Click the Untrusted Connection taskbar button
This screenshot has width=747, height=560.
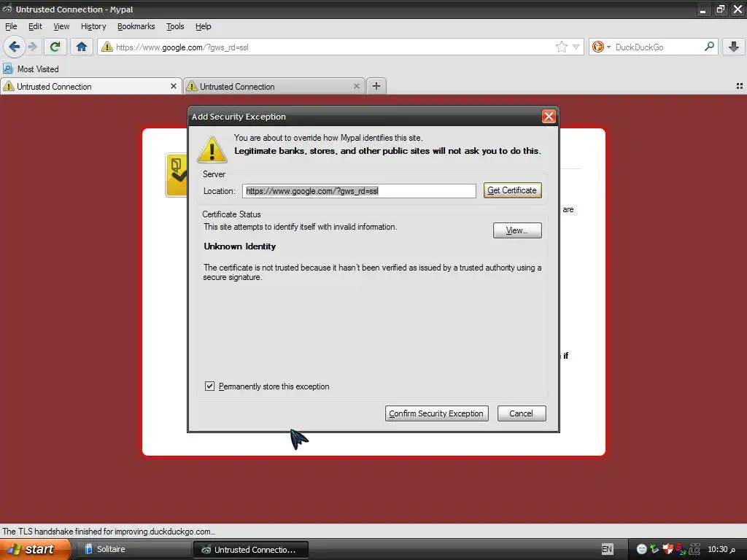click(251, 549)
